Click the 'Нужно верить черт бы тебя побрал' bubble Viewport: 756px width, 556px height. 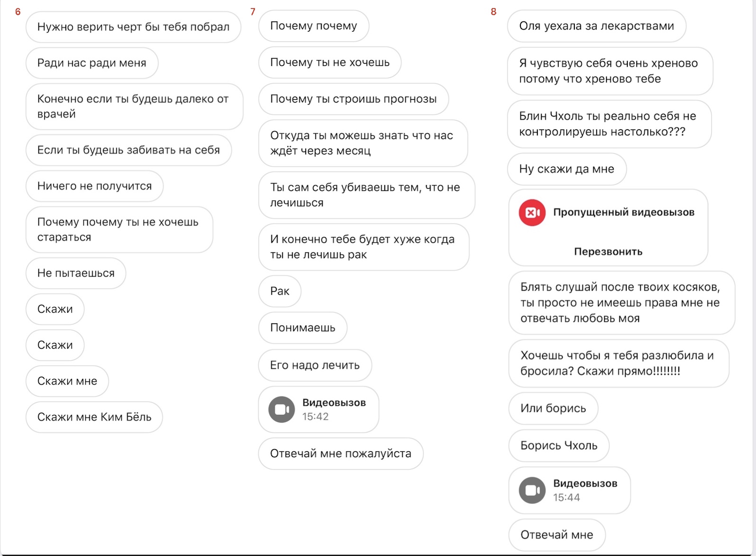(133, 27)
